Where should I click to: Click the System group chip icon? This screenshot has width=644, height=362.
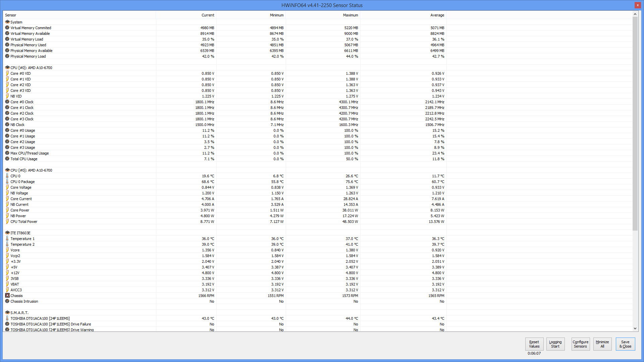click(7, 22)
